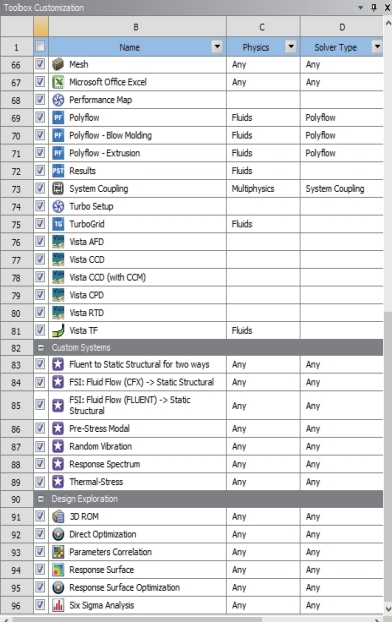
Task: Click the Parameters Correlation icon
Action: 58,552
